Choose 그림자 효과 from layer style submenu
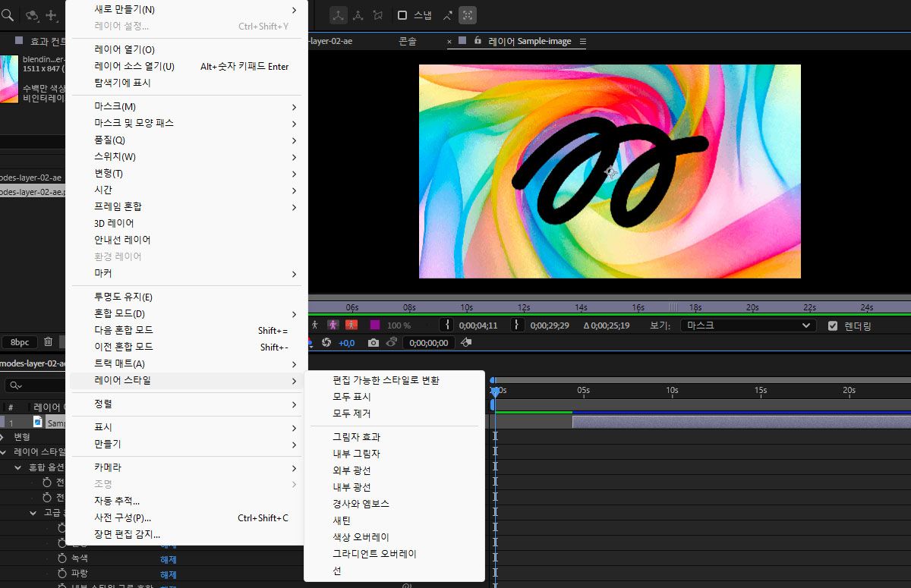911x588 pixels. pyautogui.click(x=356, y=437)
